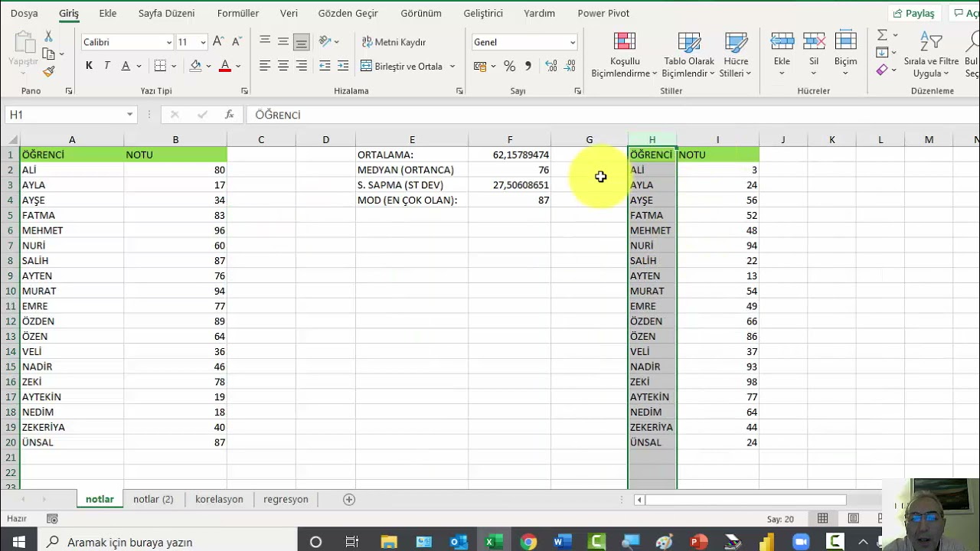The height and width of the screenshot is (551, 980).
Task: Click the AutoSum sigma icon
Action: (x=882, y=35)
